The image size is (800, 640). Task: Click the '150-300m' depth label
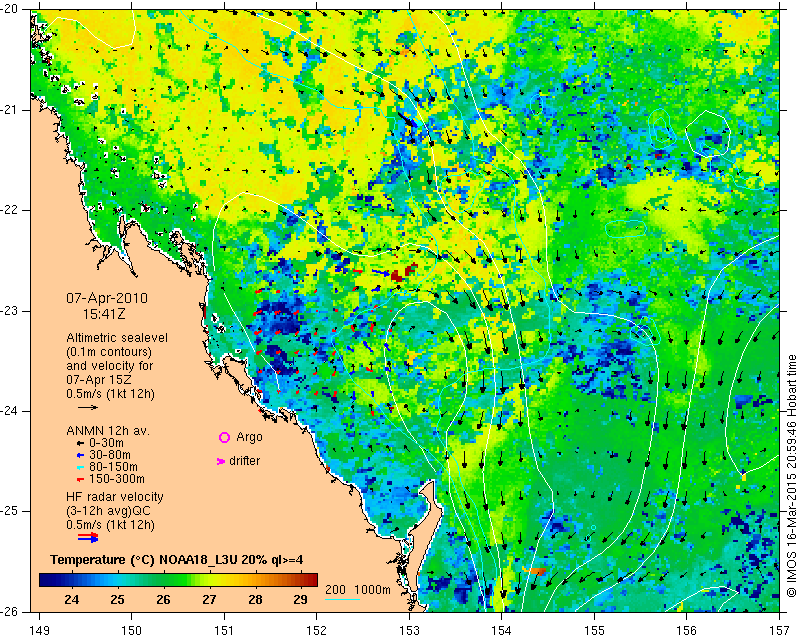(x=116, y=479)
